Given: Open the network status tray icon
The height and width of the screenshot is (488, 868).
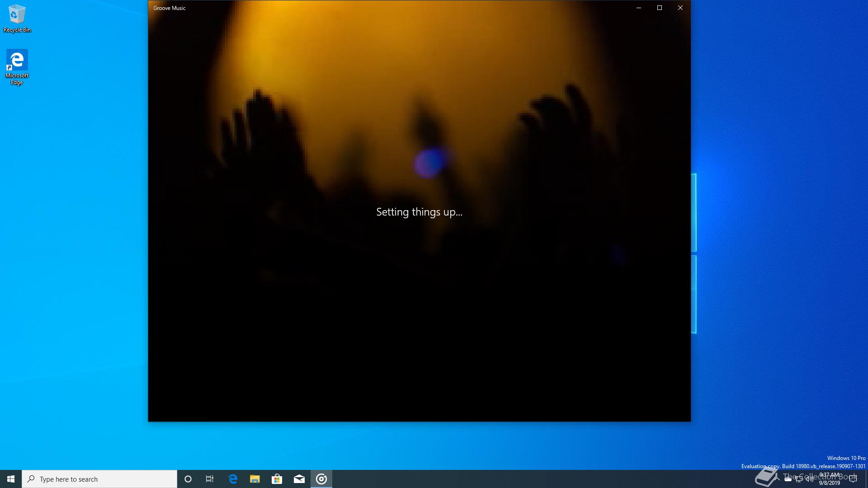Looking at the screenshot, I should (x=799, y=479).
